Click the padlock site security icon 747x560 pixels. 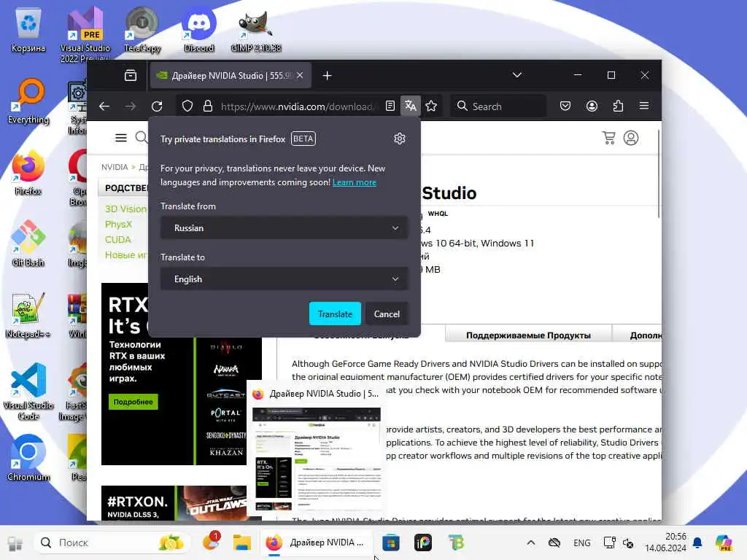[x=208, y=106]
